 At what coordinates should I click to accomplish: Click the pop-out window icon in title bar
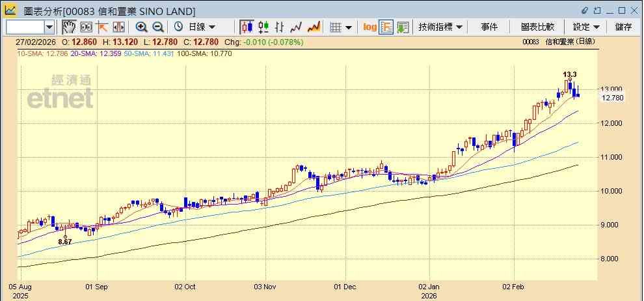point(597,10)
